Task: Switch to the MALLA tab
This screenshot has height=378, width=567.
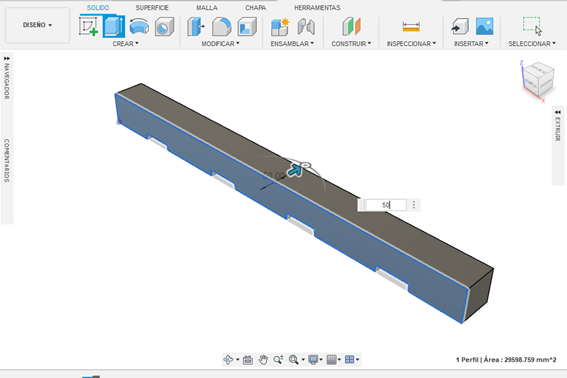Action: point(207,8)
